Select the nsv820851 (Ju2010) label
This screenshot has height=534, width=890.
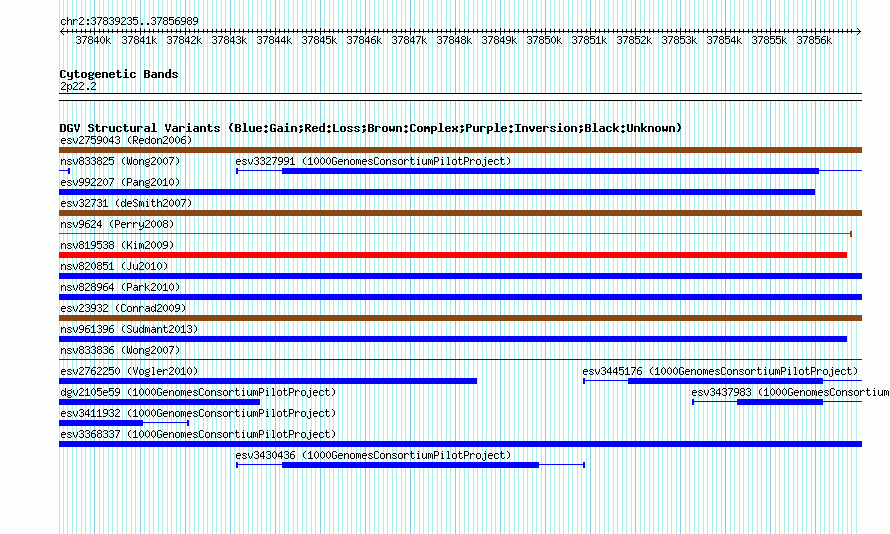click(x=114, y=266)
